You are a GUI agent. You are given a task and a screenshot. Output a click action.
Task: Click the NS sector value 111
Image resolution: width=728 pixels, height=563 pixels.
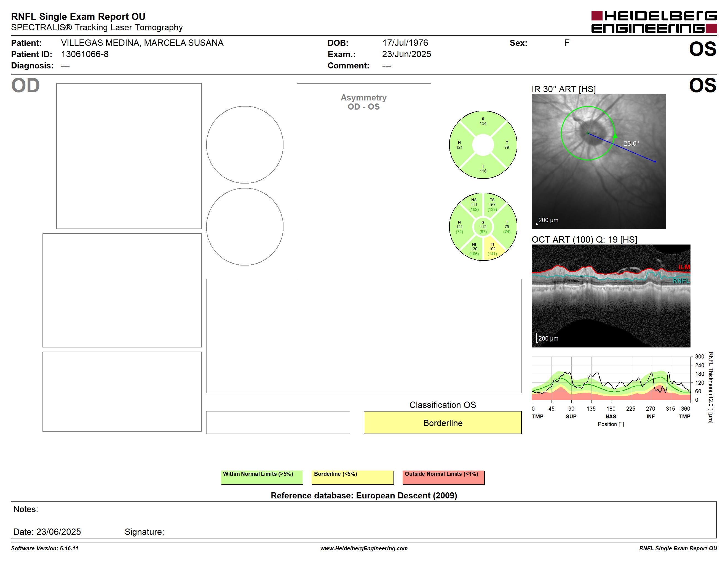[x=474, y=205]
